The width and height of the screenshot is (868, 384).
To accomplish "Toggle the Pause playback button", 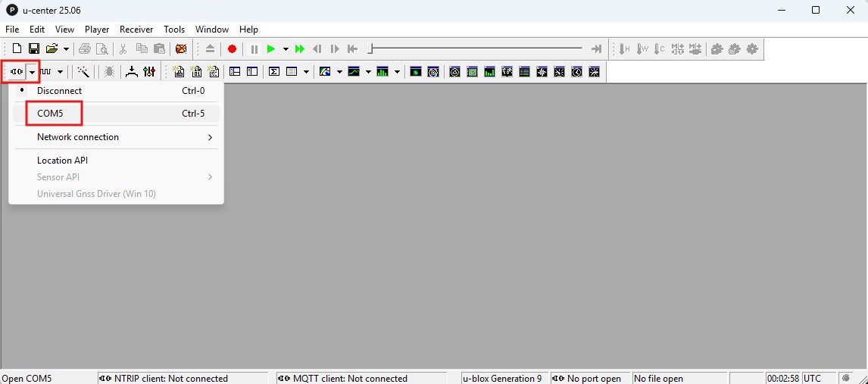I will point(254,49).
